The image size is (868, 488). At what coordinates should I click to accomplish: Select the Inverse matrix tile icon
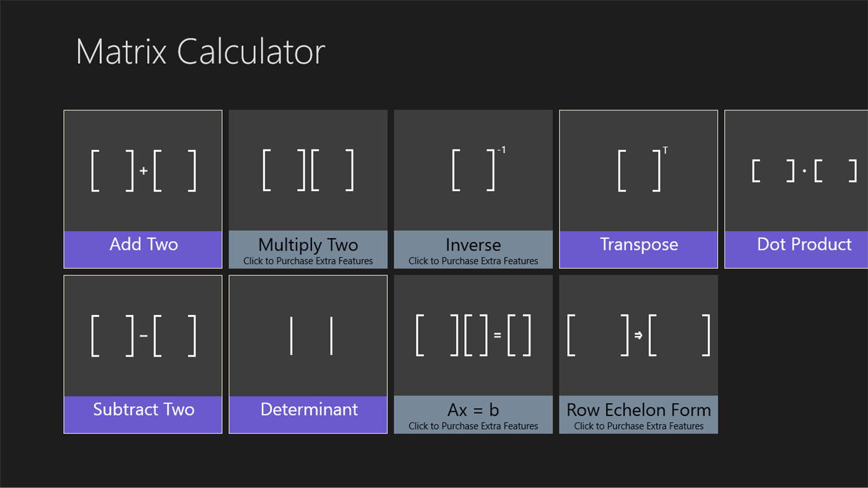[473, 169]
